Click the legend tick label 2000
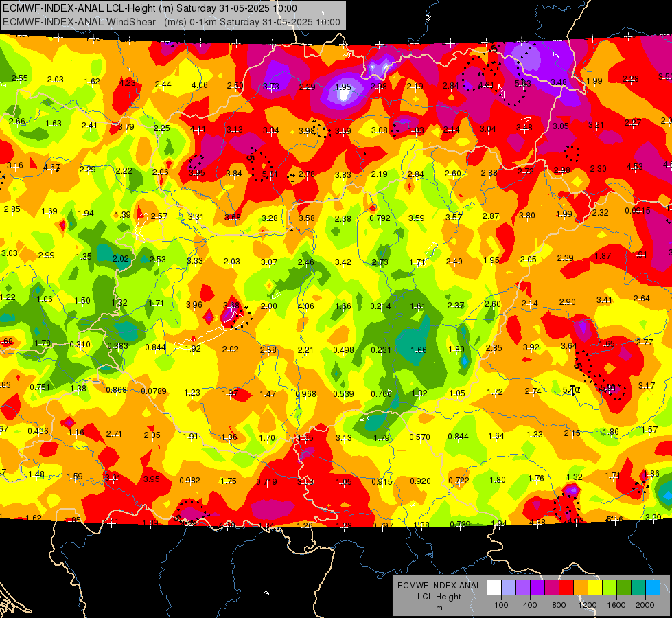 (x=645, y=605)
